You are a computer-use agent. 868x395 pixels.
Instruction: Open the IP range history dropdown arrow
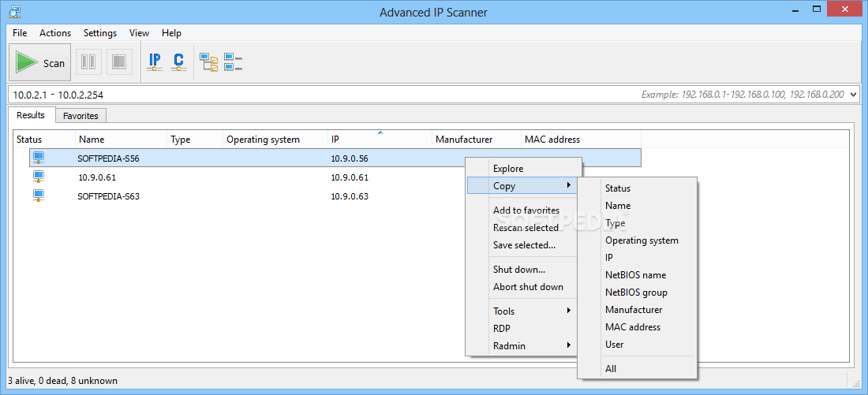pos(853,95)
